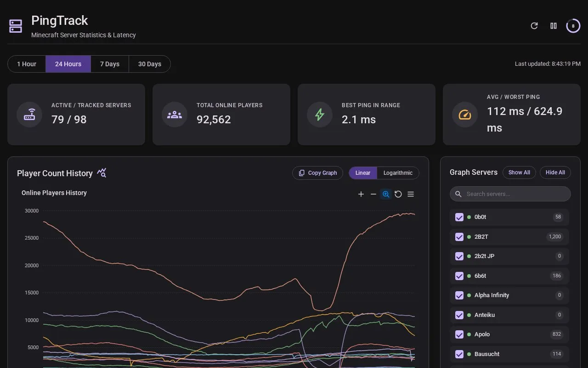Click the 186 player count badge for 6b6t
588x368 pixels.
coord(557,276)
